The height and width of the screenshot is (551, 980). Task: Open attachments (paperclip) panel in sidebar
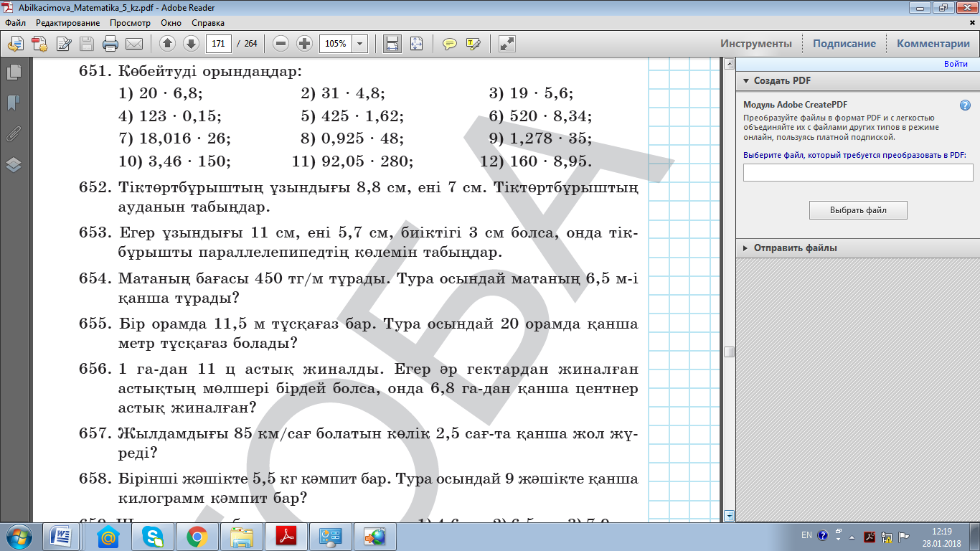(14, 133)
